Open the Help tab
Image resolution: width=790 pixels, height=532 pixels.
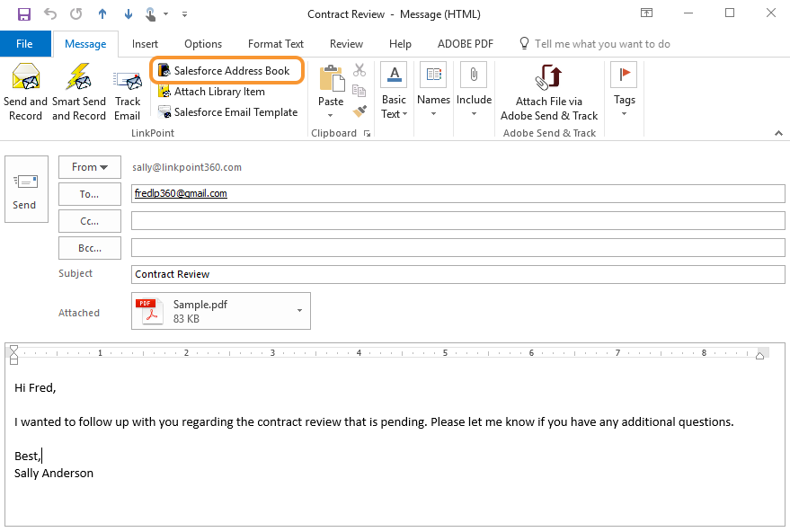[400, 44]
